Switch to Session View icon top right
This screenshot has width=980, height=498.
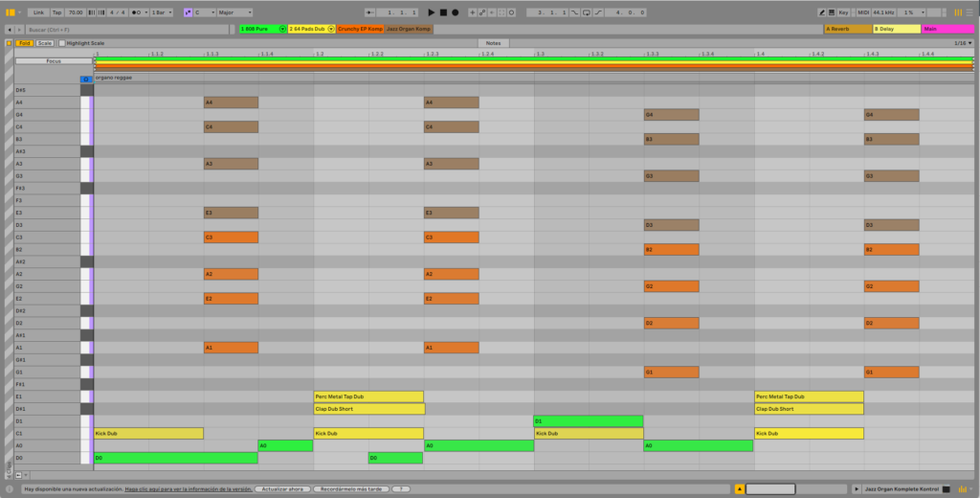tap(958, 12)
